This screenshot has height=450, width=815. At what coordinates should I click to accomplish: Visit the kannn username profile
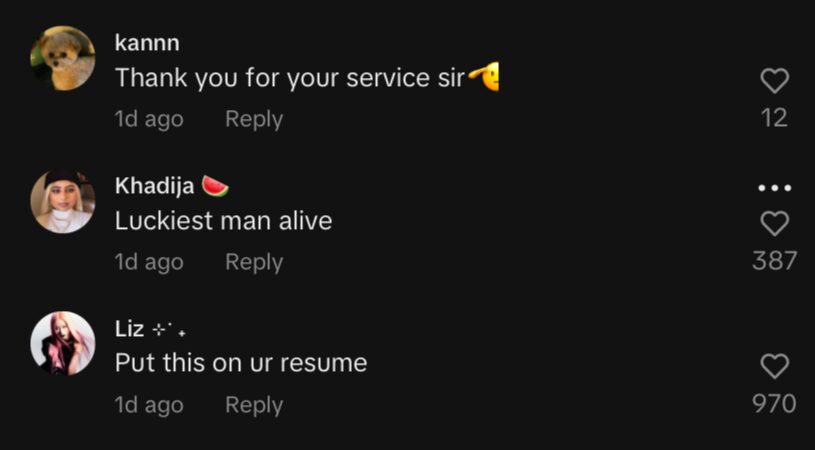[x=147, y=43]
